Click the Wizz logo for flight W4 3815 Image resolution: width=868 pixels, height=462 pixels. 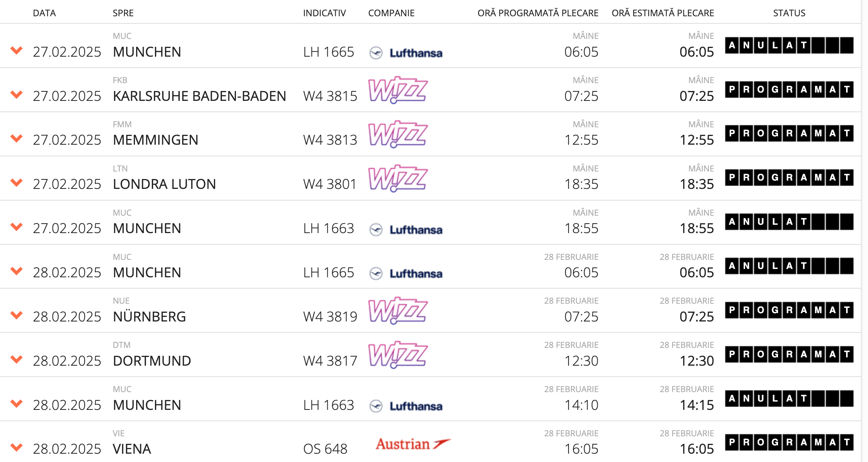point(398,90)
